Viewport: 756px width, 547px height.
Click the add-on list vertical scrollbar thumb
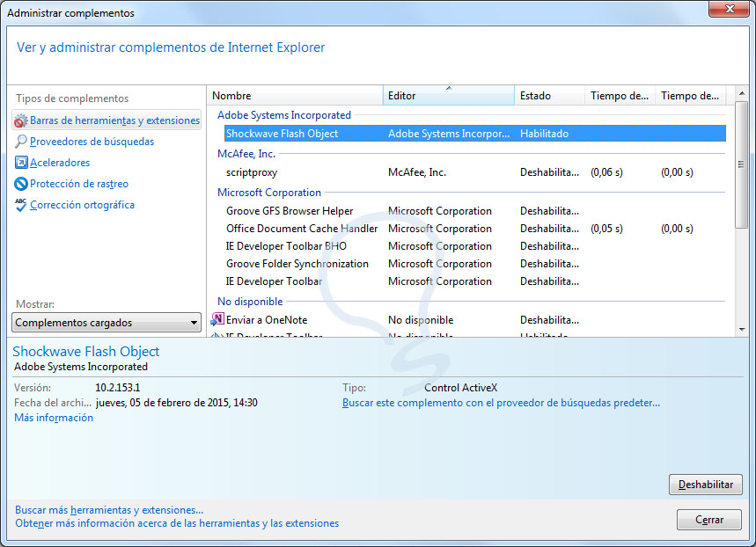742,164
